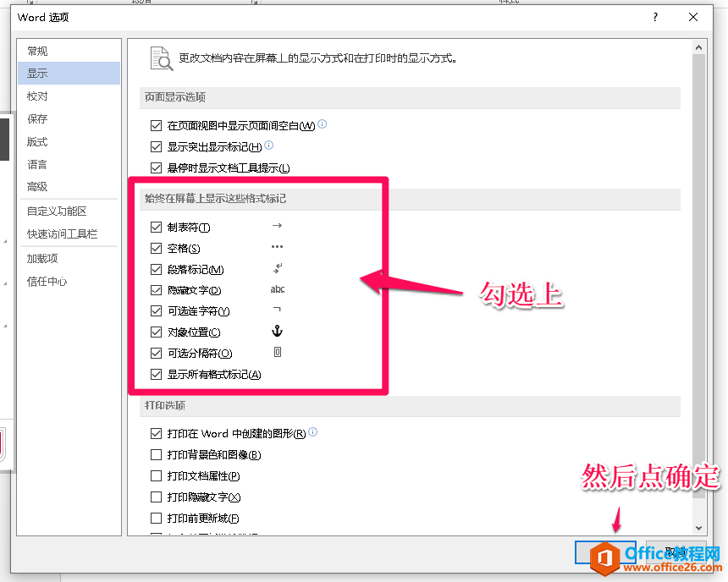
Task: Enable 打印前更新域(F) checkbox
Action: [156, 518]
